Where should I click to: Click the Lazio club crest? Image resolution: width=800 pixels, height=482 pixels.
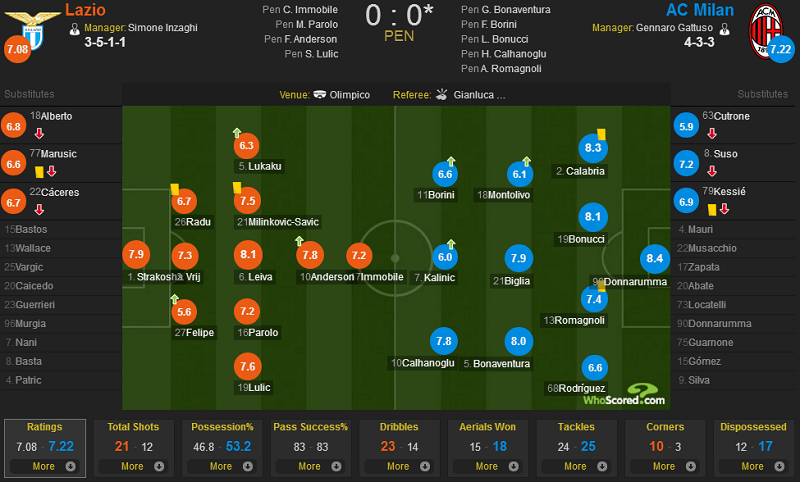pos(32,30)
